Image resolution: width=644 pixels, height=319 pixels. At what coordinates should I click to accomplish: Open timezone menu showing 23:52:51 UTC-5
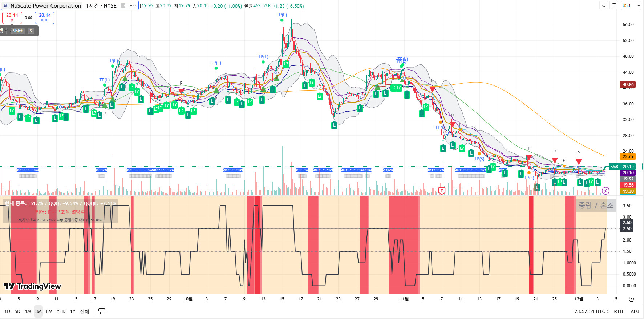coord(592,311)
